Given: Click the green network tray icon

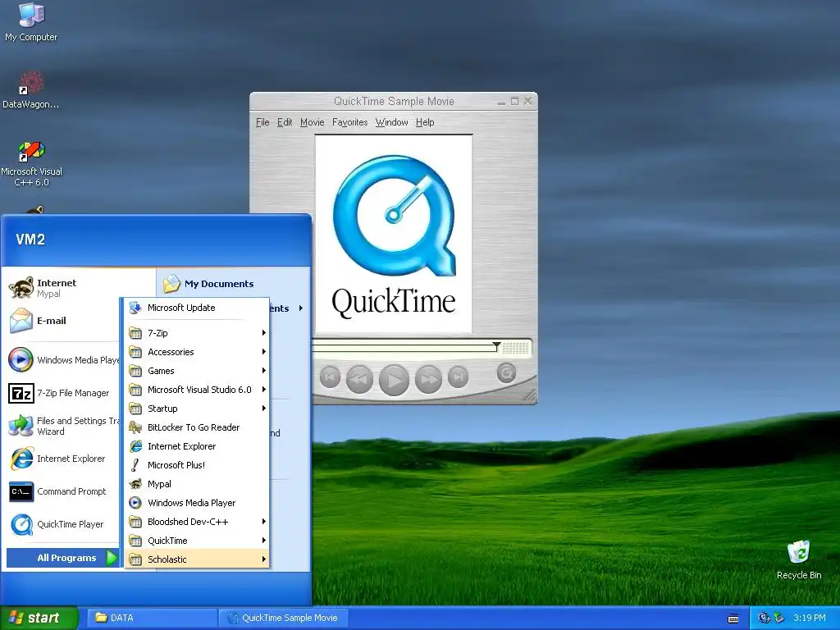Looking at the screenshot, I should 779,619.
